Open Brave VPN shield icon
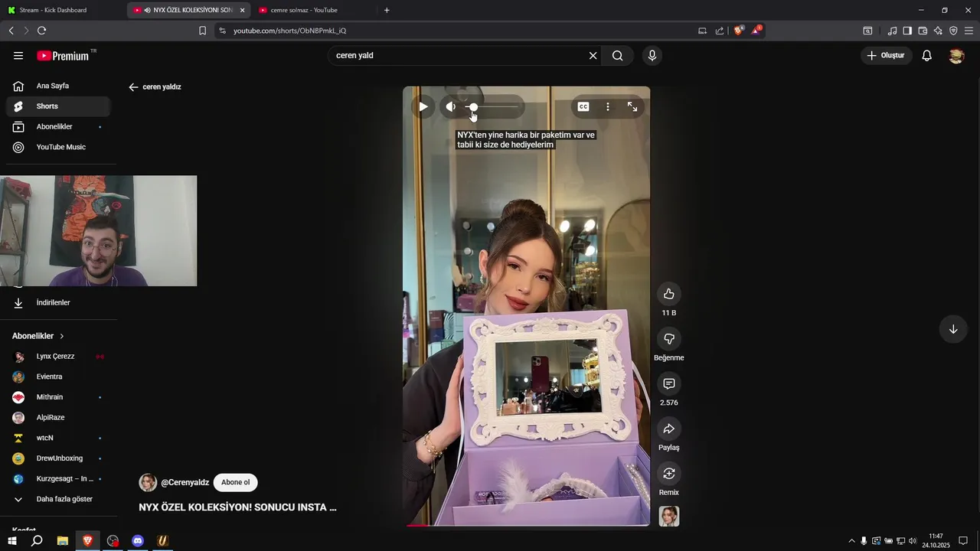Image resolution: width=980 pixels, height=551 pixels. (953, 31)
